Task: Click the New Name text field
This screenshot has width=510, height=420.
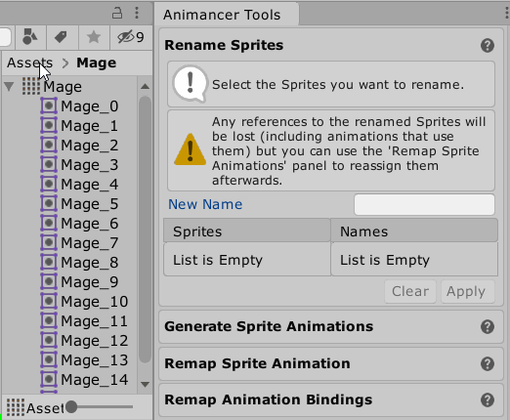Action: [x=424, y=204]
